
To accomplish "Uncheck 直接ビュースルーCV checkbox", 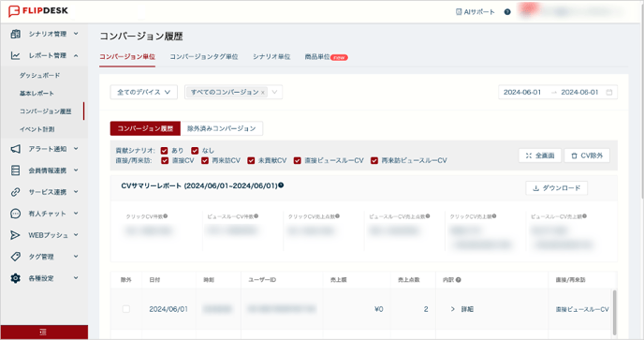I will click(298, 160).
